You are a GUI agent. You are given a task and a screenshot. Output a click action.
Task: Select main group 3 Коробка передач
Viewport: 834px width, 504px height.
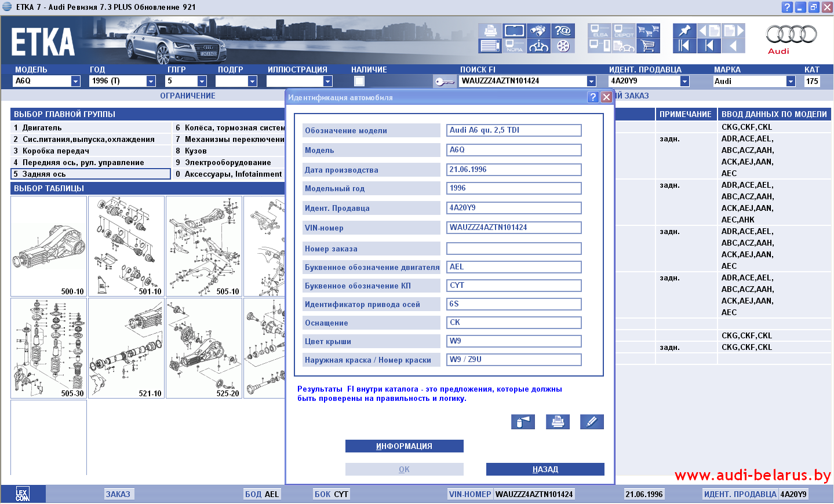pos(56,151)
